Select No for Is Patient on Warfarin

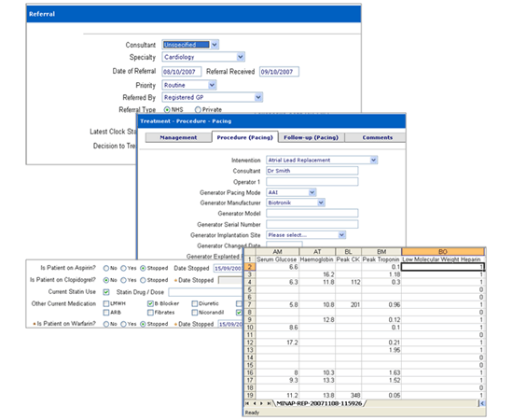(x=106, y=324)
